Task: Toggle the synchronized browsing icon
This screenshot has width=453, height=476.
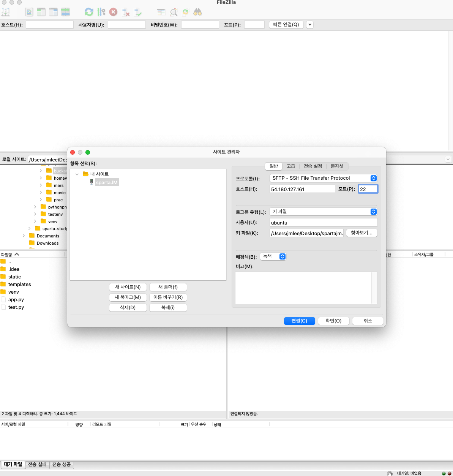Action: click(186, 12)
